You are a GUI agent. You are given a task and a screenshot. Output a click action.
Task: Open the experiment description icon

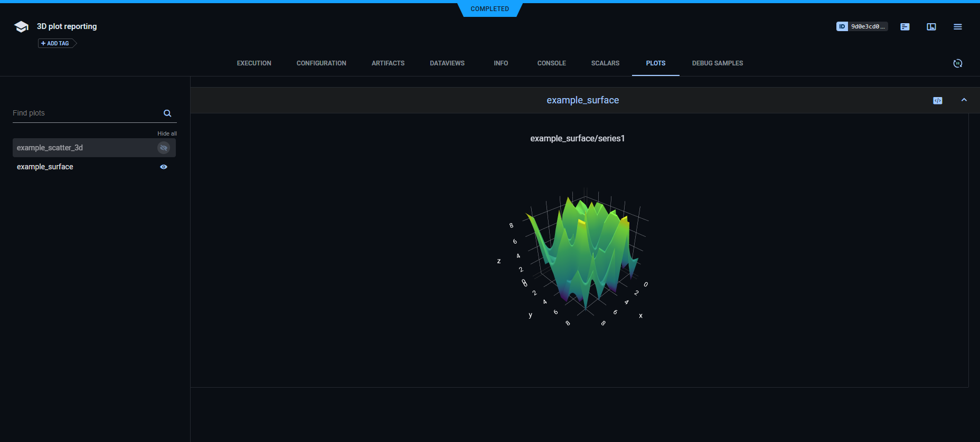pyautogui.click(x=904, y=27)
